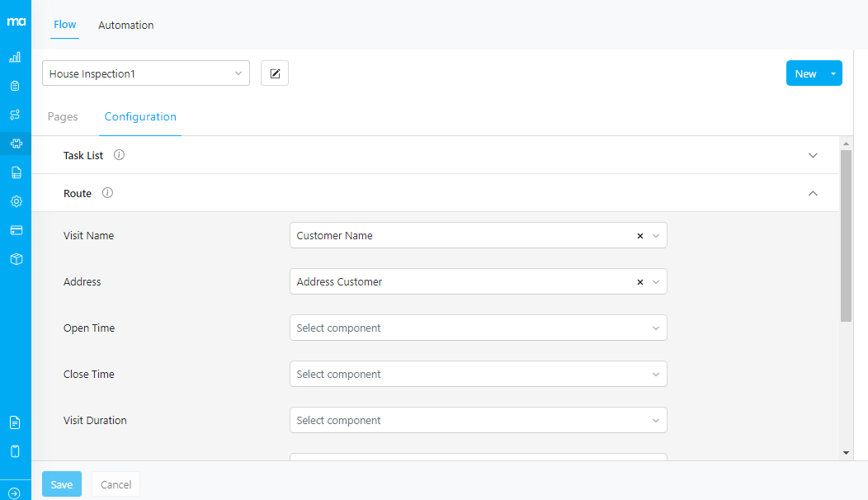Clear the Customer Name selection with the X
The width and height of the screenshot is (868, 500).
(x=639, y=235)
